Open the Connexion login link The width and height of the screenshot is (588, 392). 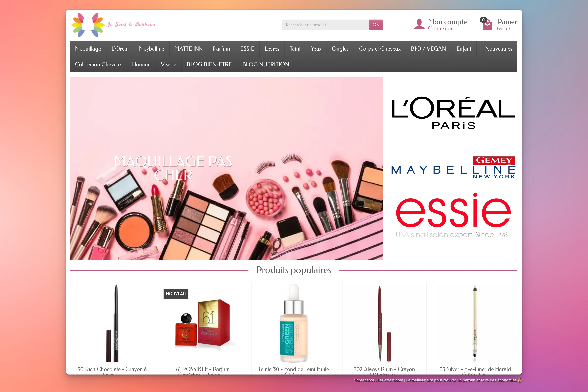point(441,29)
